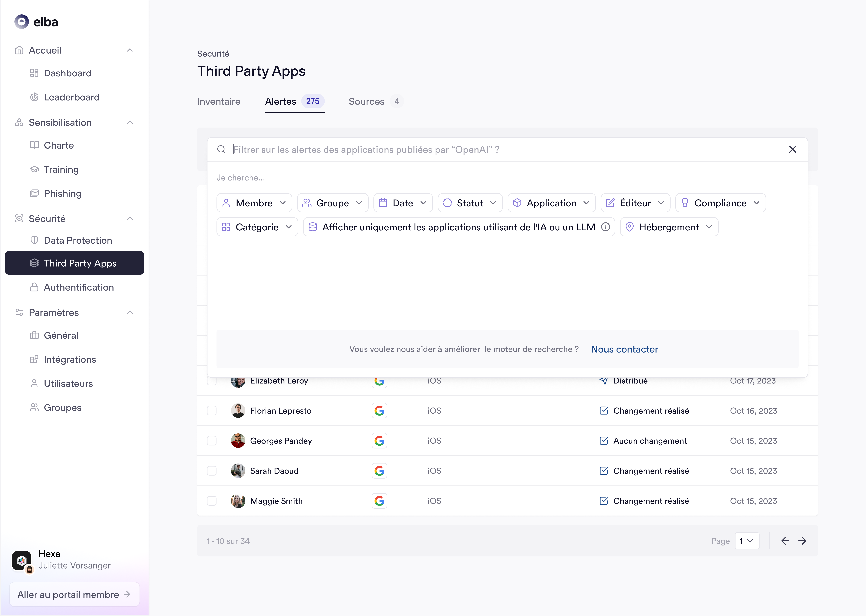The image size is (866, 616).
Task: Open Dashboard from the sidebar
Action: (x=68, y=73)
